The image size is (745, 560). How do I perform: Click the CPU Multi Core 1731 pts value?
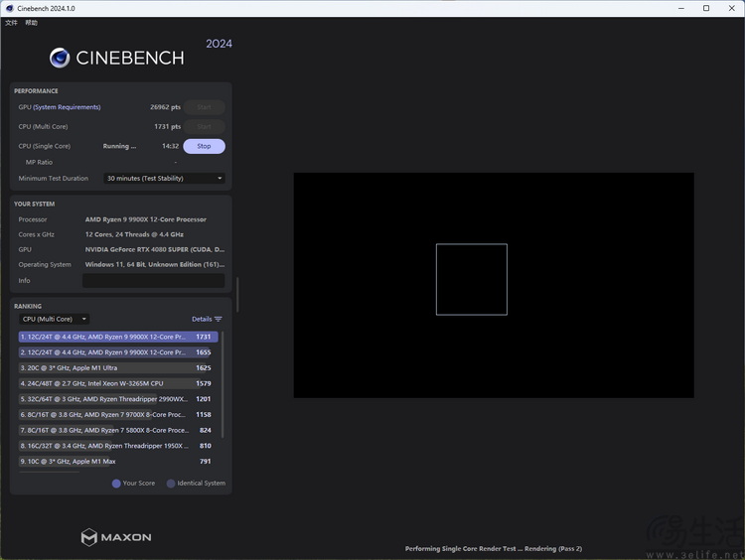point(167,127)
